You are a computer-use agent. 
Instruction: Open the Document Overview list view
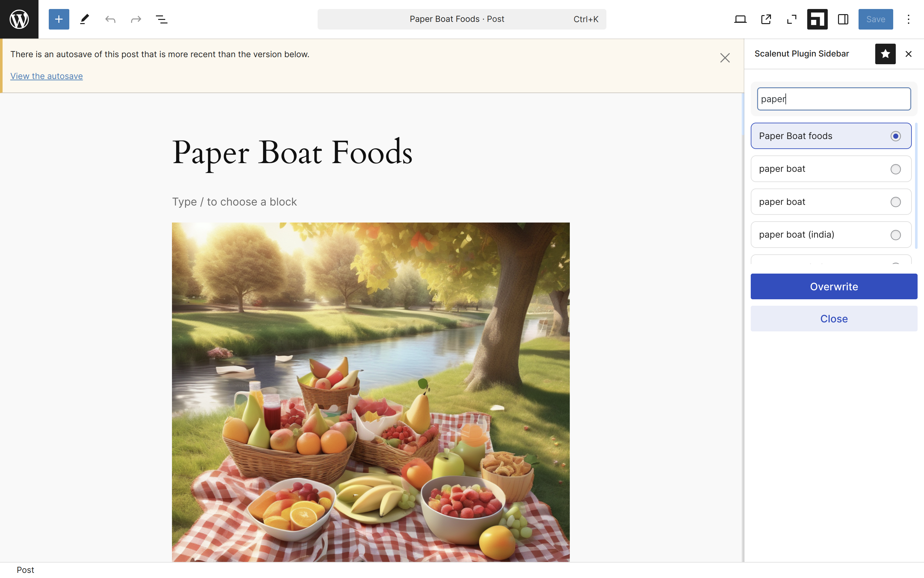(161, 19)
